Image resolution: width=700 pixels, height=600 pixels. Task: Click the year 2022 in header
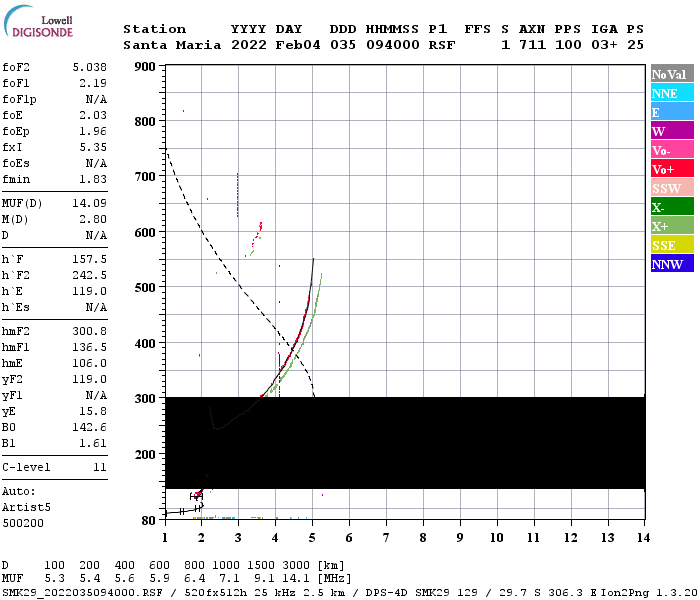pos(249,45)
